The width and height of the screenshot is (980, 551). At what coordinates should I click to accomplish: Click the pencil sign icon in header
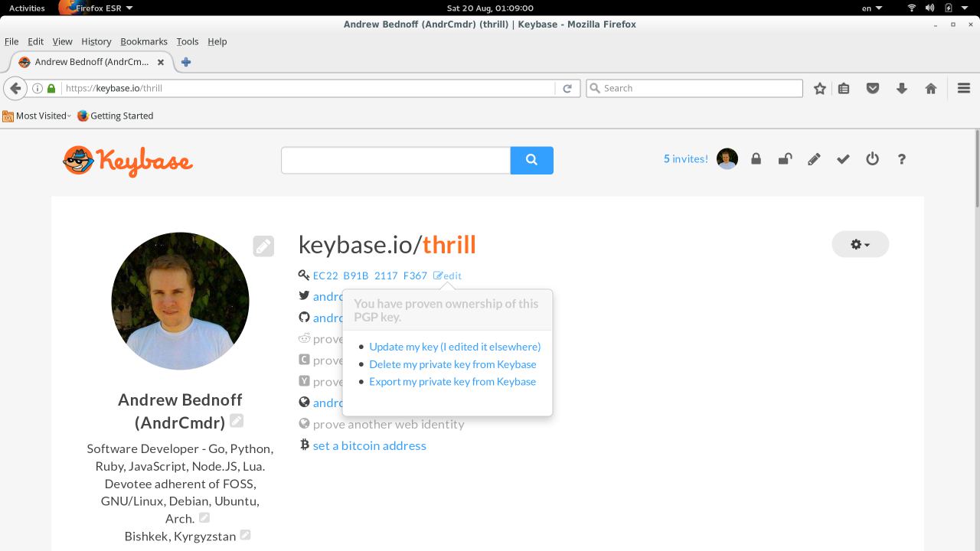814,159
